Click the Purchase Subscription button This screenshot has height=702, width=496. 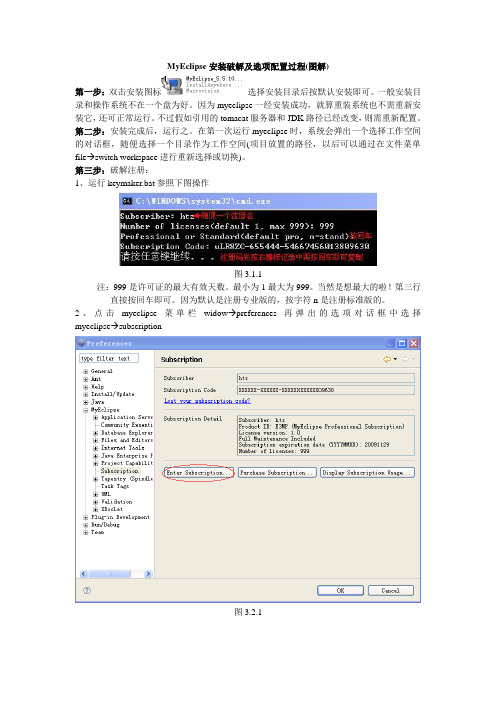pos(277,473)
